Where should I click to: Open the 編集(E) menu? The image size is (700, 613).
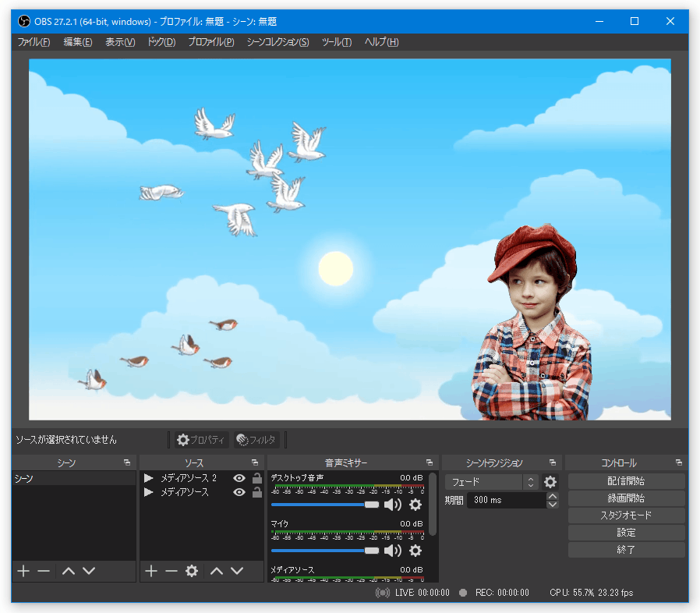[x=78, y=42]
